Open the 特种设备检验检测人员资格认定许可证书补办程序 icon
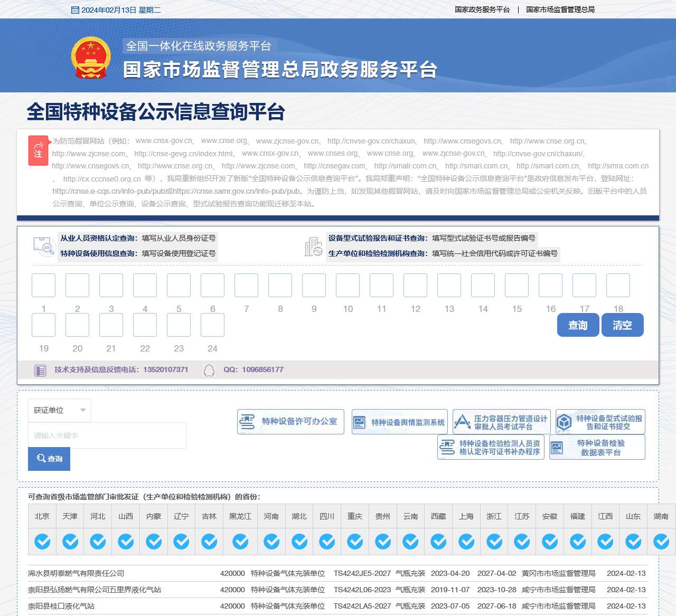The width and height of the screenshot is (676, 616). (491, 447)
